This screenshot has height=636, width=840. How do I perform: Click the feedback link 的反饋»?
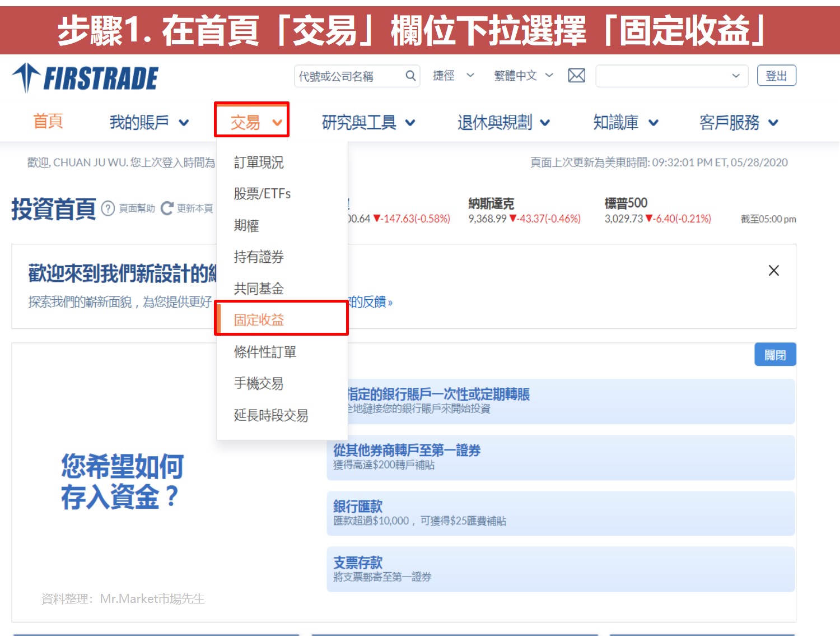point(370,302)
